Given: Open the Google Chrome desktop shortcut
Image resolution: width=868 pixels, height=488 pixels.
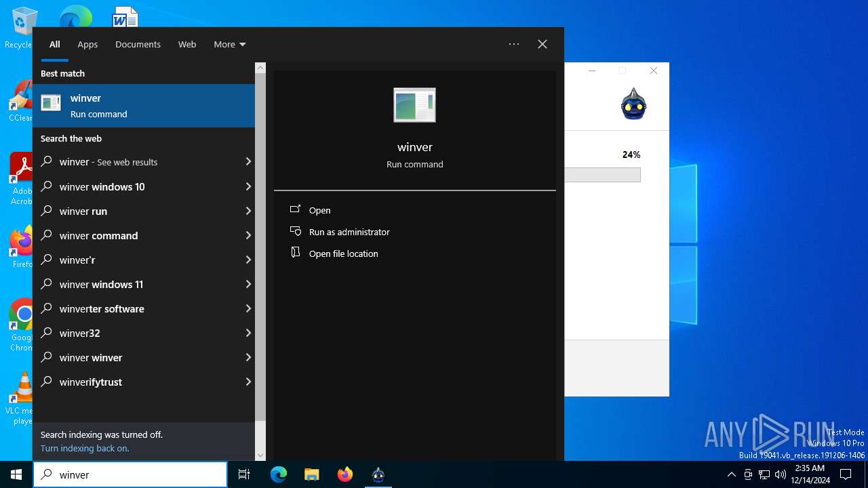Looking at the screenshot, I should (22, 325).
